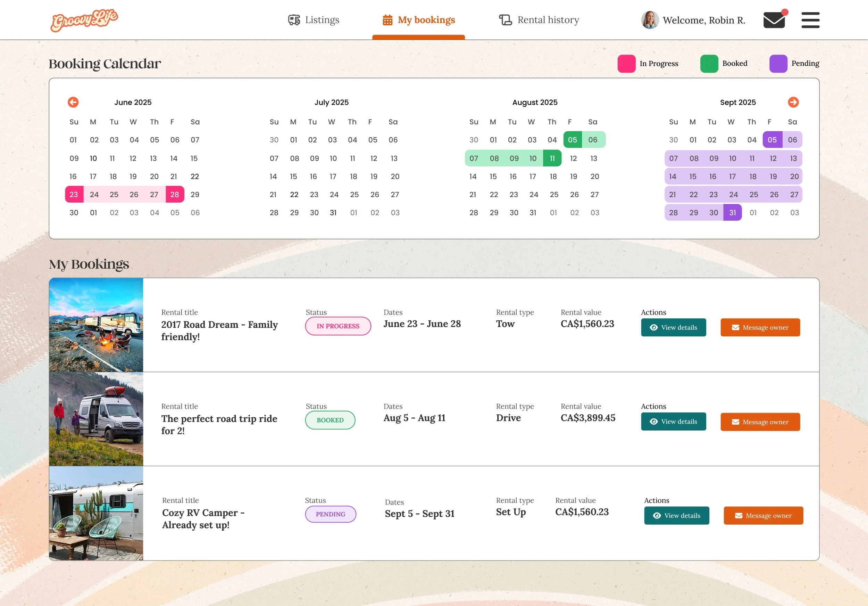Open the Cozy RV Camper thumbnail
The image size is (868, 606).
[x=96, y=513]
